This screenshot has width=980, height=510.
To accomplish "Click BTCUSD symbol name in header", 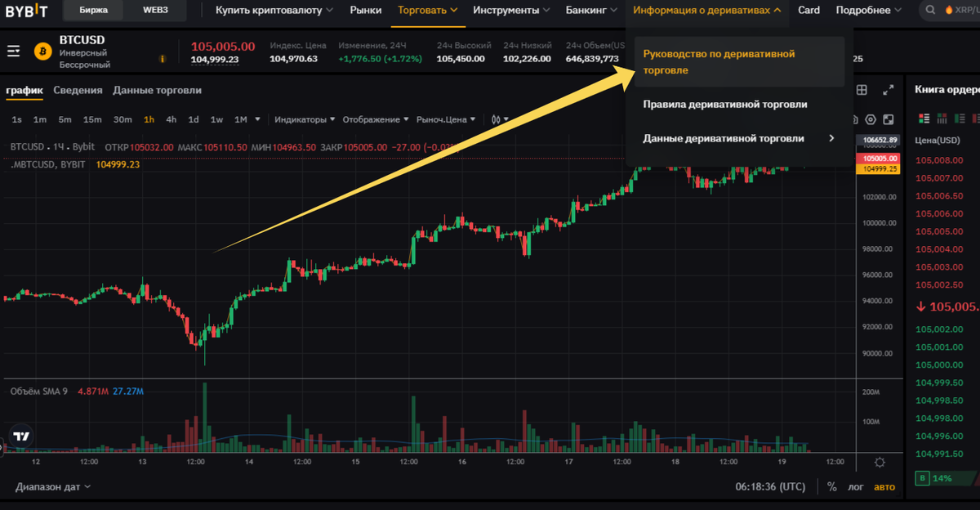I will click(x=82, y=39).
